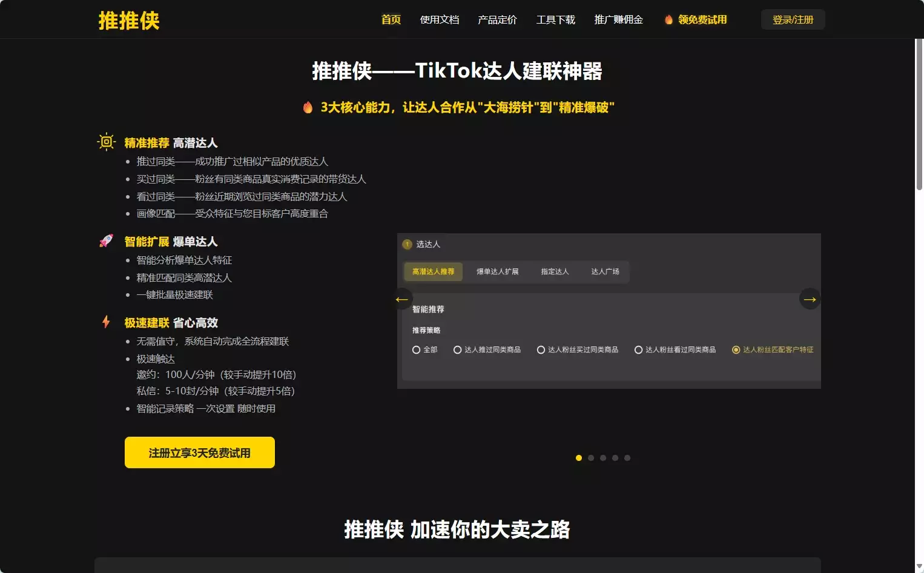The image size is (924, 573).
Task: Click the 推推侠 logo in the header
Action: click(129, 21)
